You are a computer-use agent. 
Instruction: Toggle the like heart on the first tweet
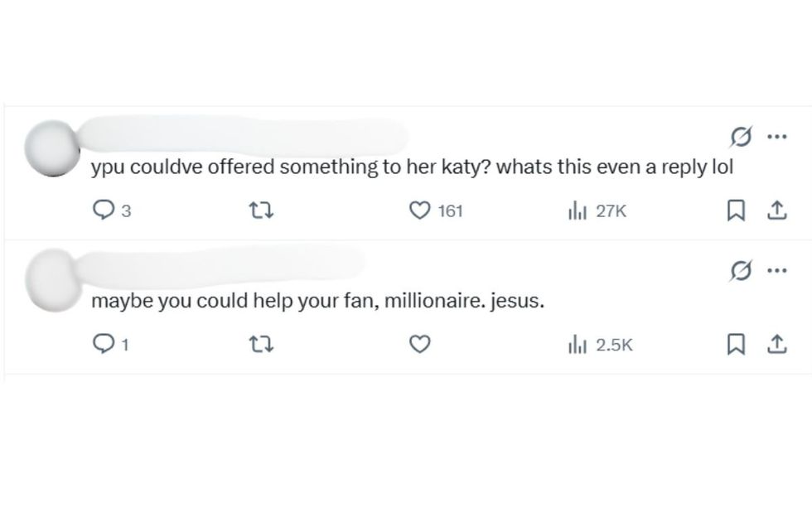(418, 211)
